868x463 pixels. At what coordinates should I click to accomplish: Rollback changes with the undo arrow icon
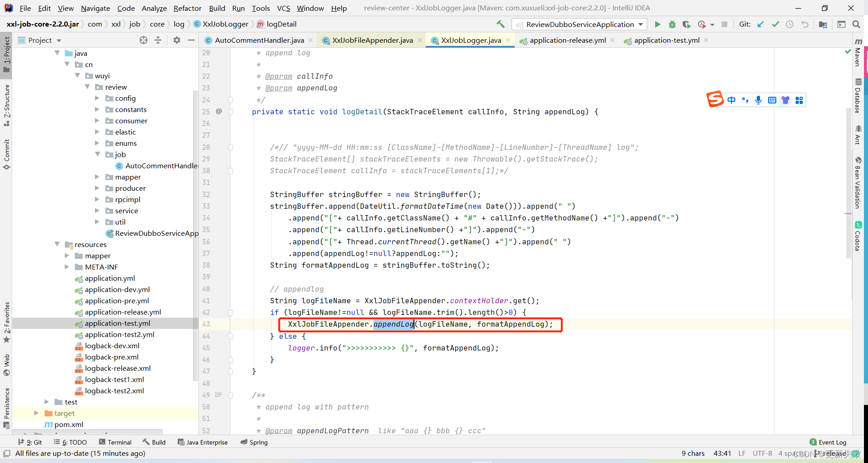805,24
